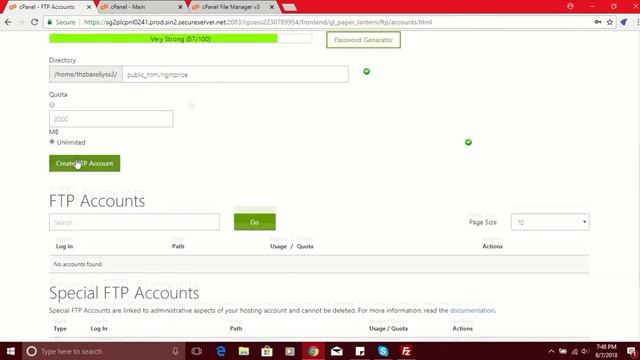The width and height of the screenshot is (640, 360).
Task: Close the cPanel File Manager v3 tab
Action: coord(272,7)
